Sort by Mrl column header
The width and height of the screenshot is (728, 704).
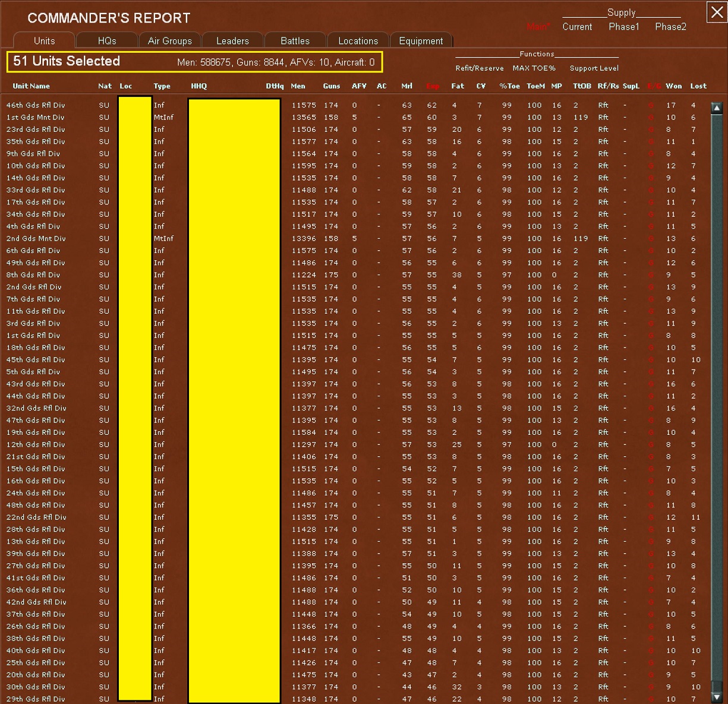coord(406,86)
